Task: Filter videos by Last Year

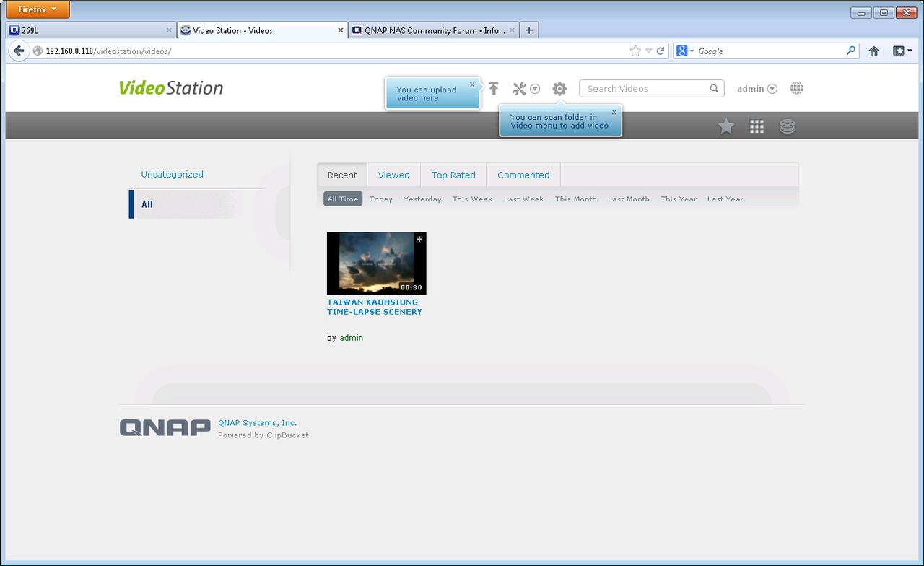Action: click(725, 199)
